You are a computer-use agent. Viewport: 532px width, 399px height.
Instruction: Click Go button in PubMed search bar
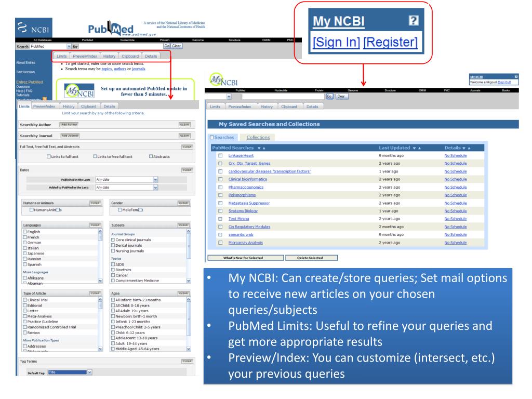[x=167, y=46]
